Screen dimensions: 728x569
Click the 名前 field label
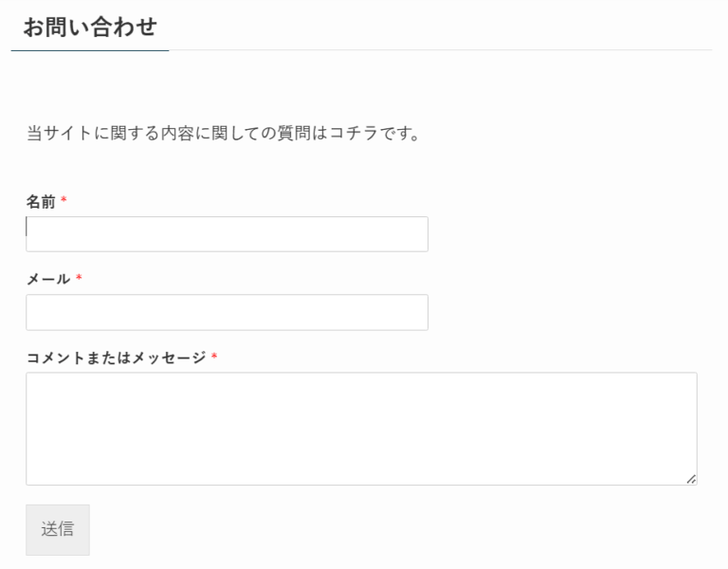click(x=41, y=202)
